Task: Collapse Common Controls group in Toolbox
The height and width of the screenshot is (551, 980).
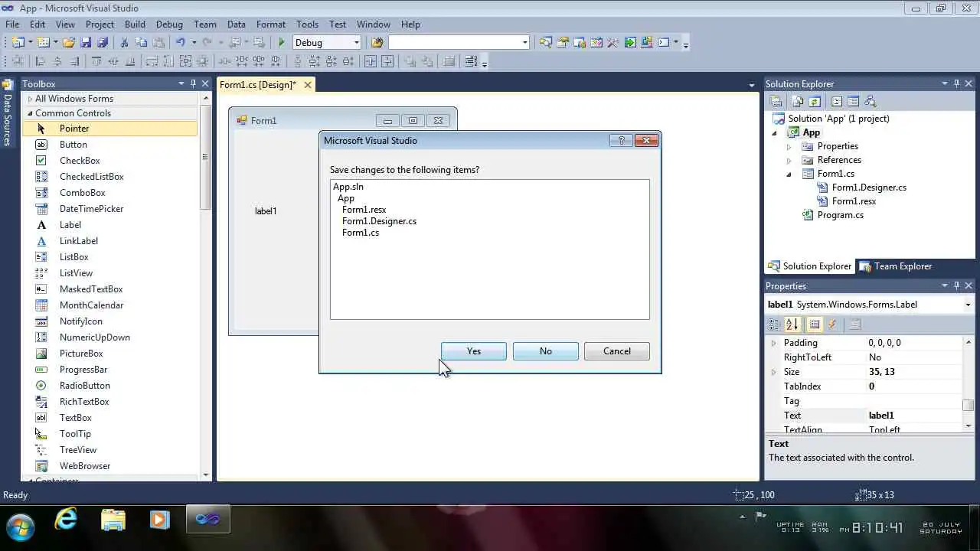Action: pos(30,113)
